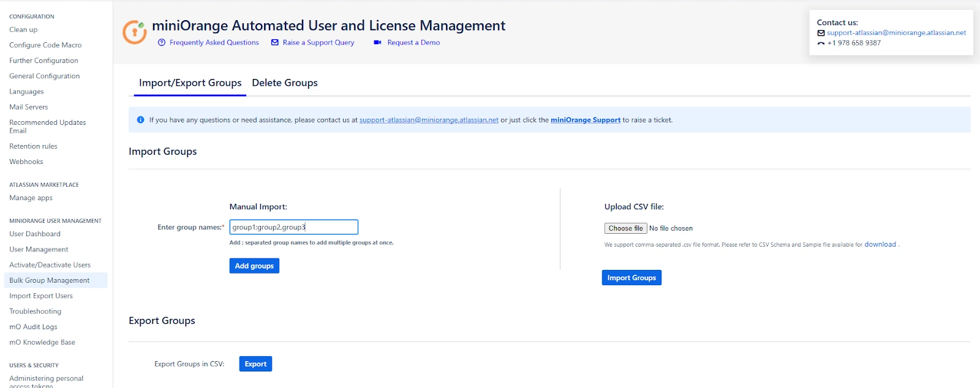The image size is (980, 388).
Task: Open the miniOrange Support link in the banner
Action: tap(586, 120)
